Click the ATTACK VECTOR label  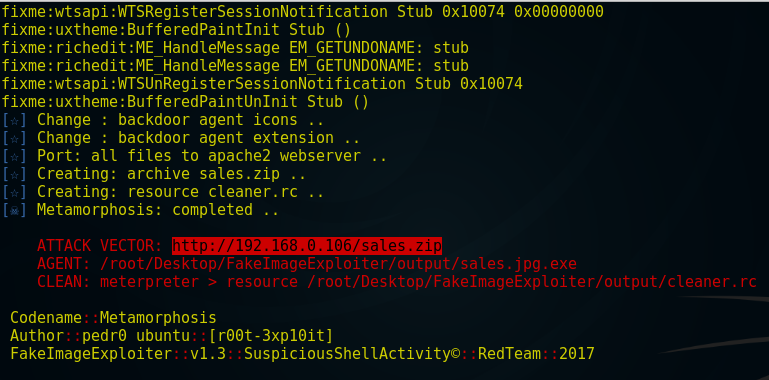pyautogui.click(x=99, y=245)
